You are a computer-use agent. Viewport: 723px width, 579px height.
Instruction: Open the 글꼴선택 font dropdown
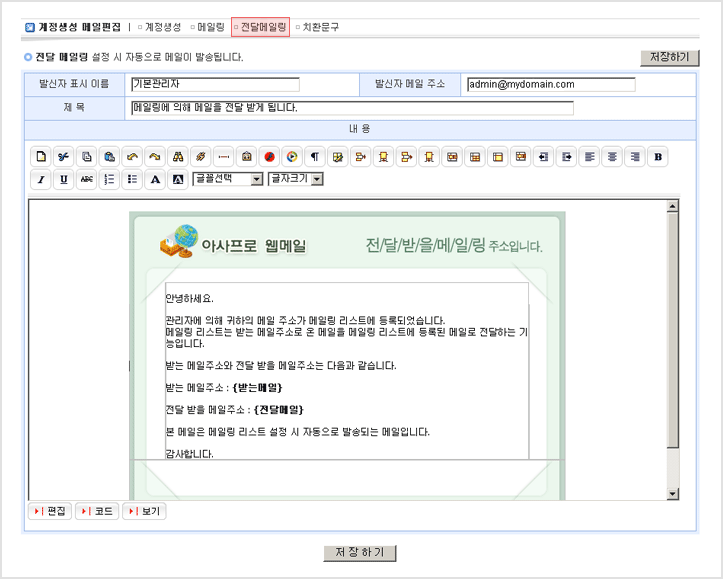click(x=227, y=179)
